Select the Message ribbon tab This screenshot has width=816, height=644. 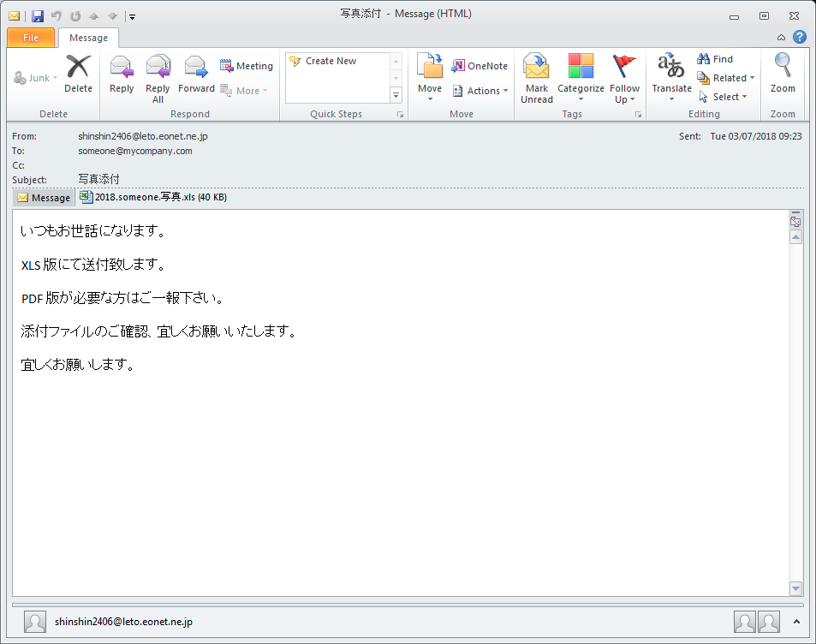tap(88, 38)
